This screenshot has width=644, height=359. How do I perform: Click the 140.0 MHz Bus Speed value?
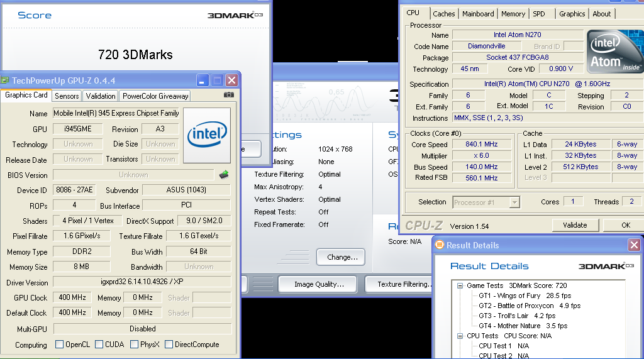coord(481,167)
